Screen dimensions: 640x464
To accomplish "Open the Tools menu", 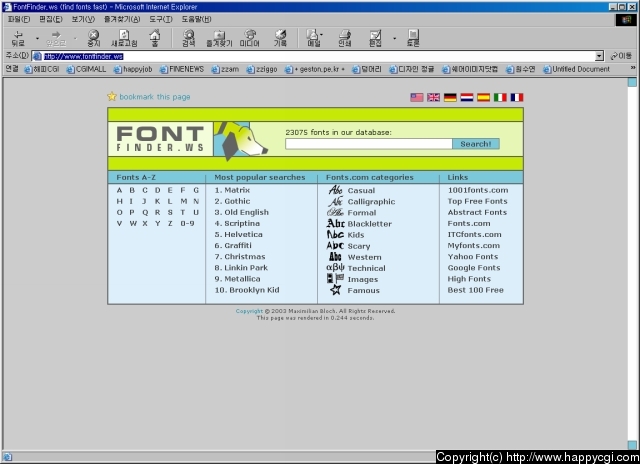I will 160,19.
